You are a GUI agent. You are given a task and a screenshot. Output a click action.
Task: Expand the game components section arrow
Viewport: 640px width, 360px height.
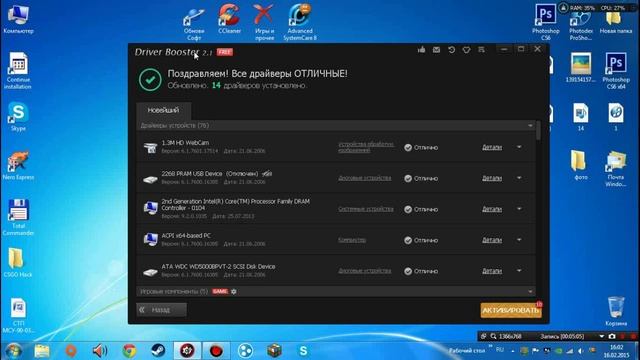point(530,291)
